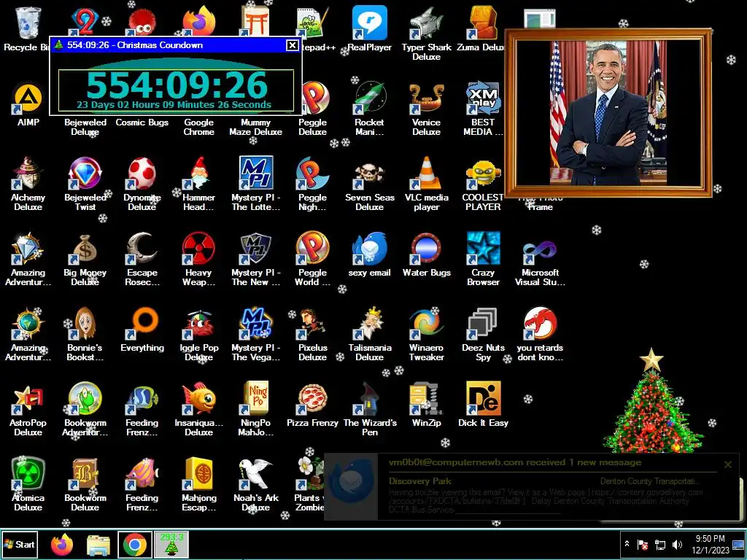Viewport: 747px width, 560px height.
Task: Select Christmas Countdown taskbar button
Action: click(x=171, y=545)
